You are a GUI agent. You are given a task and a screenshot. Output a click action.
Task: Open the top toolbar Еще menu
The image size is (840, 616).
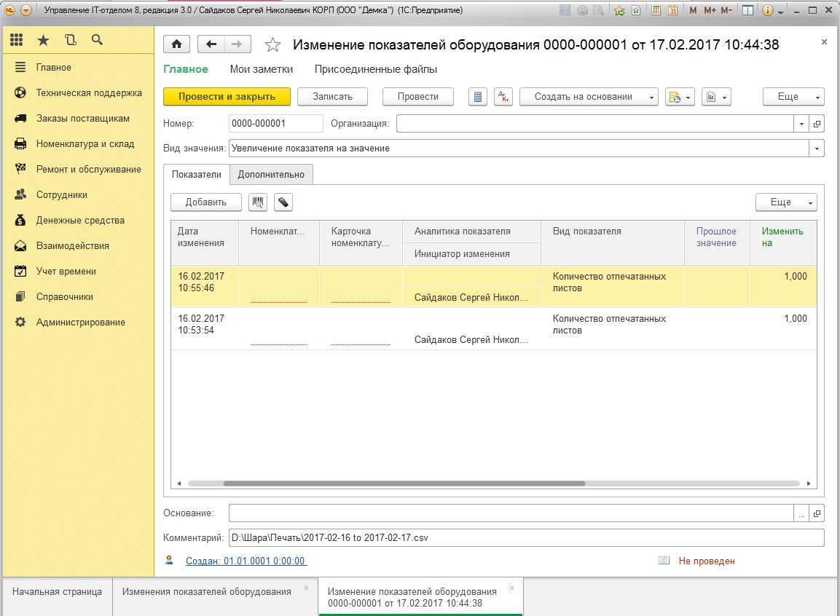point(793,97)
